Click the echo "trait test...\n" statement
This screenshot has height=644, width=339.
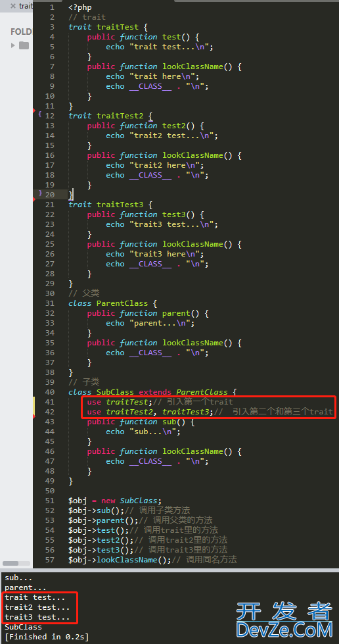tap(160, 47)
